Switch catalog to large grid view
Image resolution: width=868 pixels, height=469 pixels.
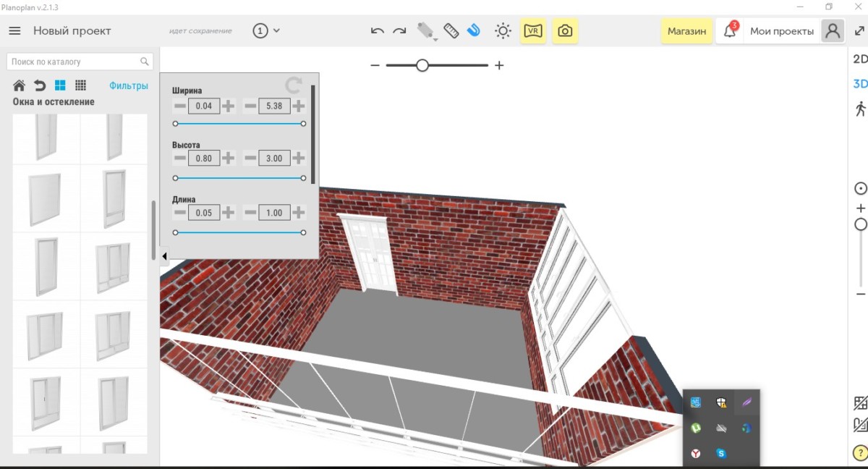point(60,85)
